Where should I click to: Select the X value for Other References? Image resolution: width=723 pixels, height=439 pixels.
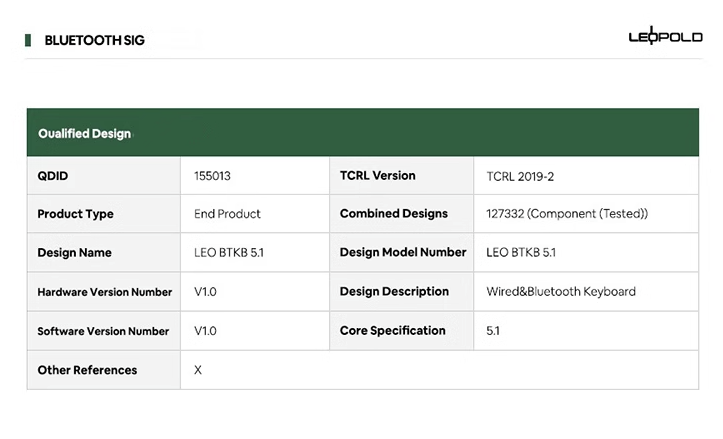pos(198,370)
